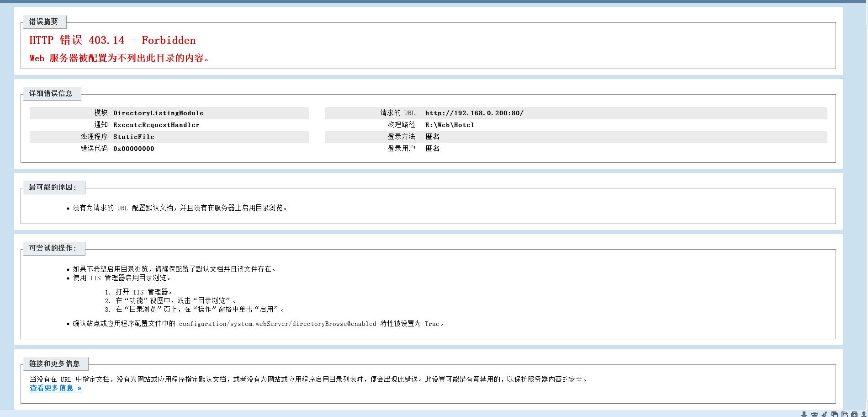
Task: Click the StaticFile handler value
Action: point(133,137)
